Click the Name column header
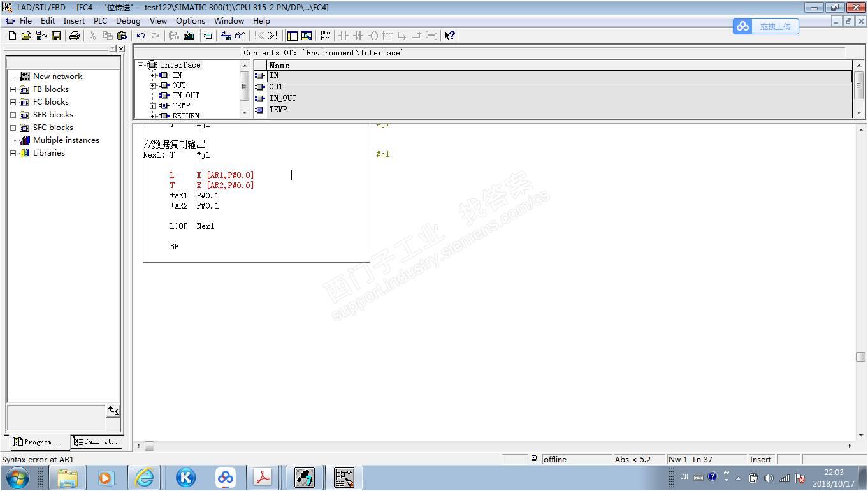 click(x=560, y=65)
